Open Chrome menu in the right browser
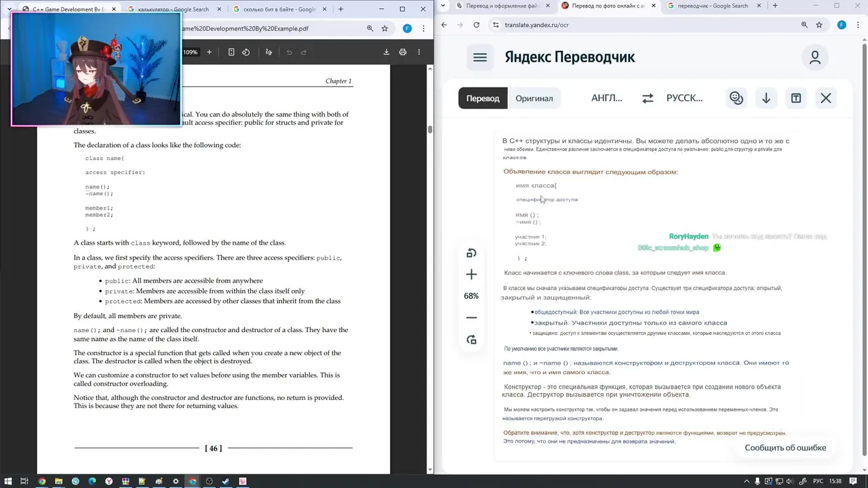The image size is (868, 488). [859, 25]
